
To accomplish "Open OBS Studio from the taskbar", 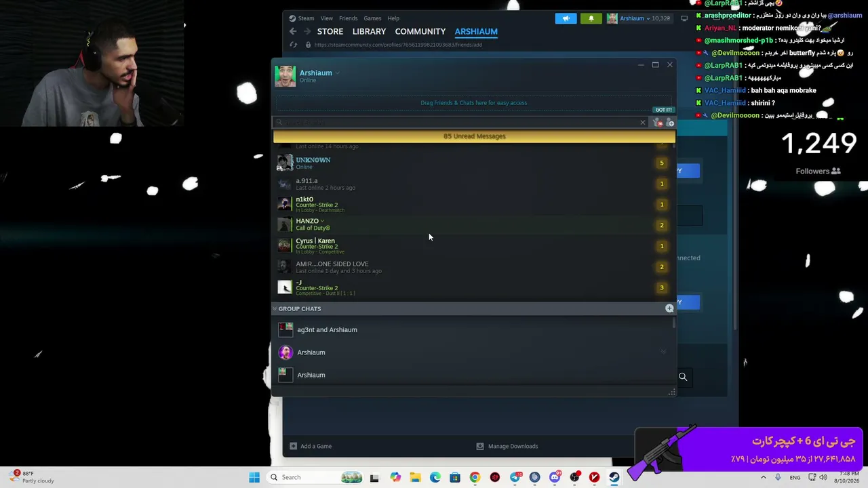I will click(574, 477).
